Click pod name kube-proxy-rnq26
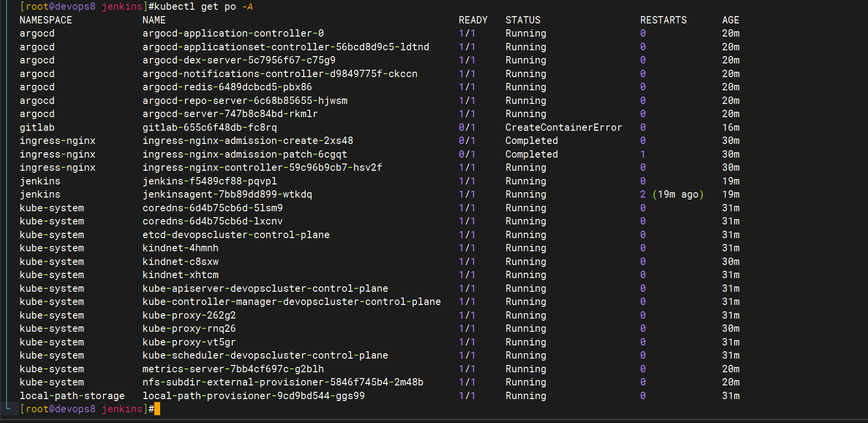Screen dimensions: 868x423 [x=189, y=328]
